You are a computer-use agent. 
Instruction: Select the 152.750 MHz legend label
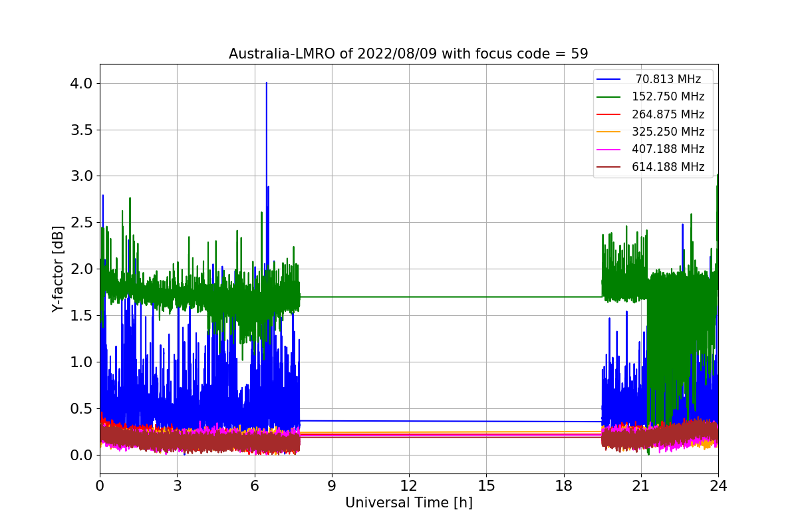click(x=668, y=96)
